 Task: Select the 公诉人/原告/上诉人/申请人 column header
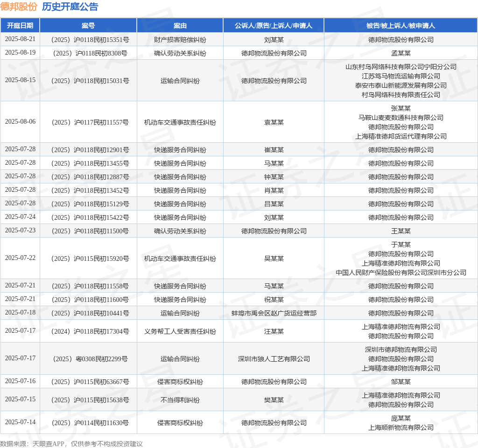pos(274,26)
